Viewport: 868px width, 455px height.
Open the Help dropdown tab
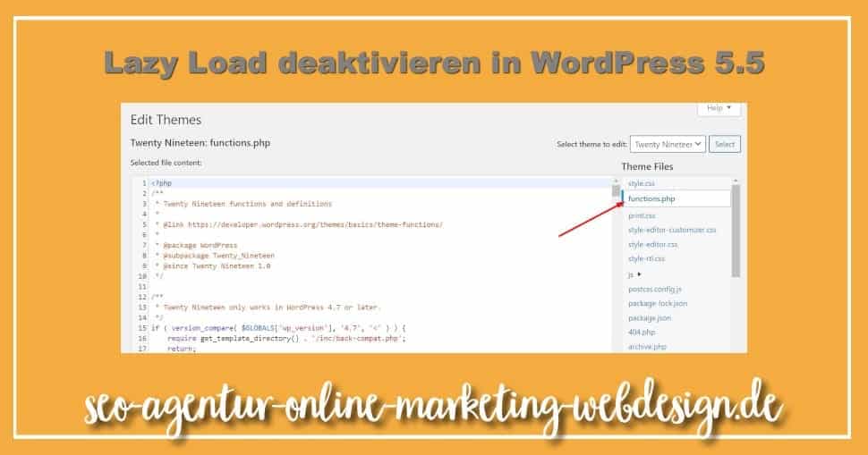tap(719, 108)
